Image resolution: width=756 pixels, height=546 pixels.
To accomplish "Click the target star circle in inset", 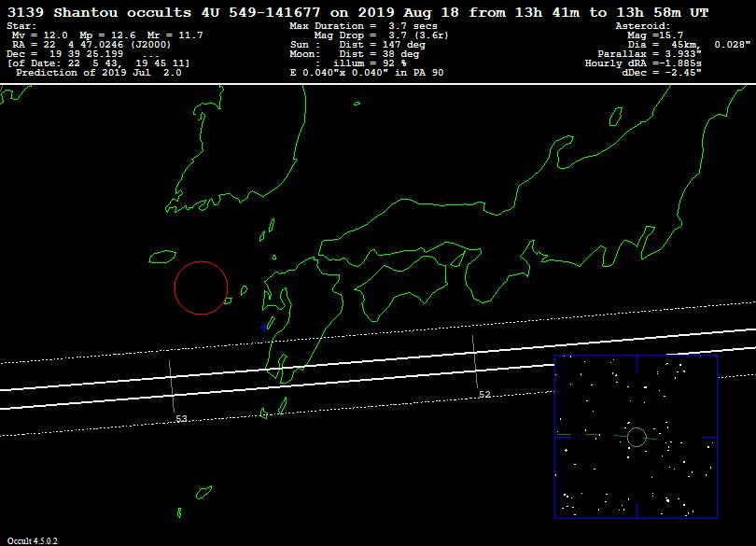I will 637,437.
